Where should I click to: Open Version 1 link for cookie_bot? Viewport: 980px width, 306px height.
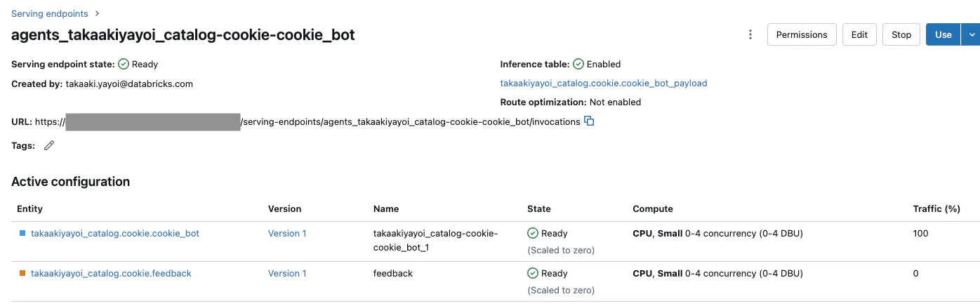pyautogui.click(x=287, y=233)
